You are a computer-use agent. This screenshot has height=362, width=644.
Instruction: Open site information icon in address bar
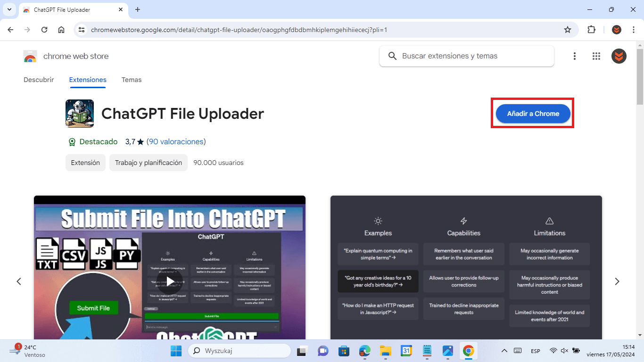(82, 30)
